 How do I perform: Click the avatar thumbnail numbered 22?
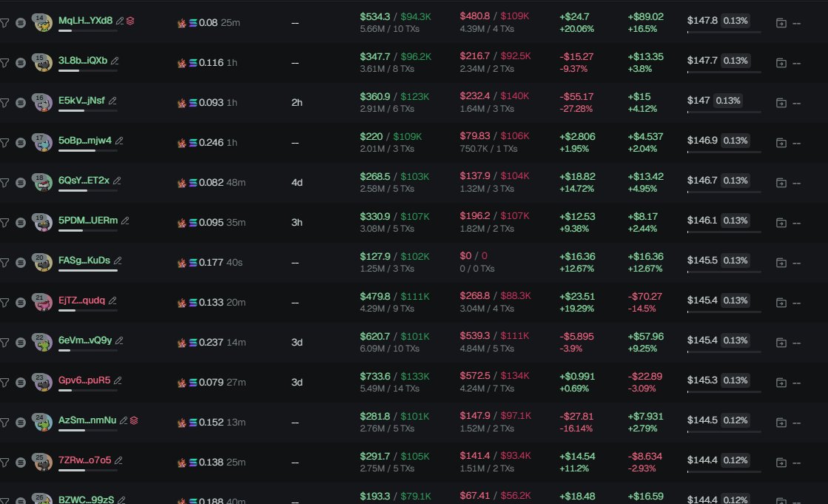coord(41,341)
